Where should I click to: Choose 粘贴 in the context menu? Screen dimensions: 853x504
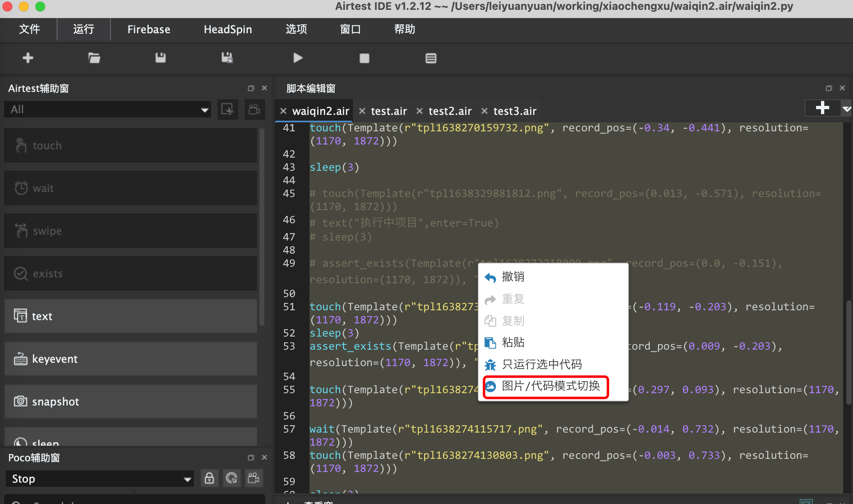pyautogui.click(x=553, y=342)
